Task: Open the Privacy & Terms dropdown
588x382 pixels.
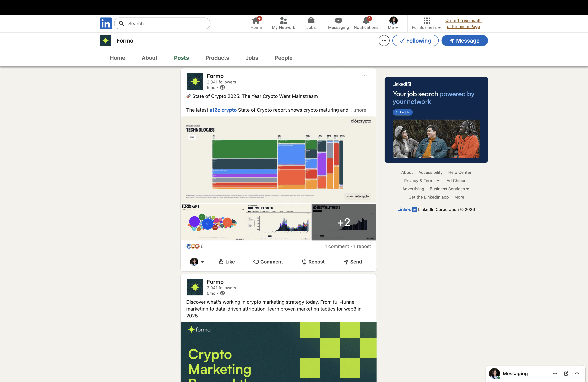Action: coord(421,180)
